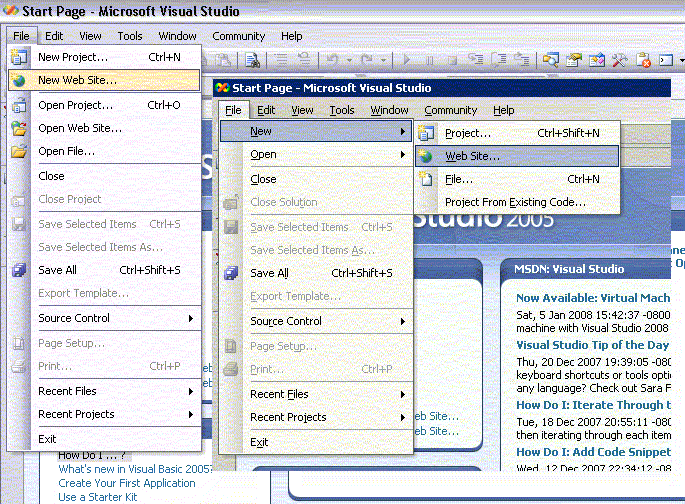Click the icon beside Open Project… Ctrl+O
The image size is (685, 504).
[x=19, y=105]
